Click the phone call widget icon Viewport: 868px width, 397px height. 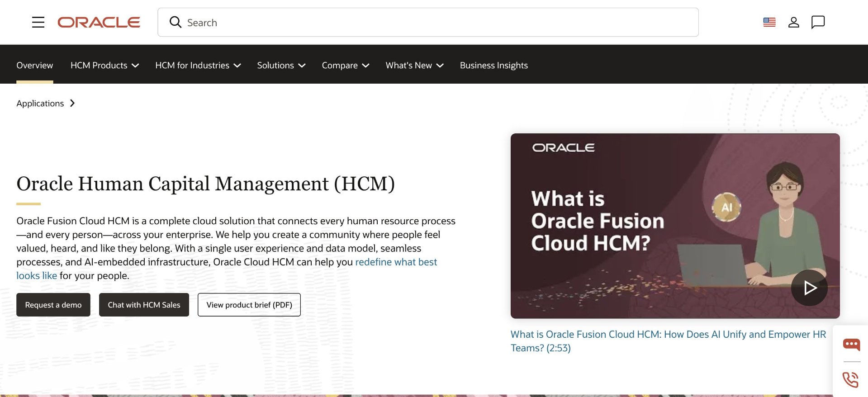[851, 380]
